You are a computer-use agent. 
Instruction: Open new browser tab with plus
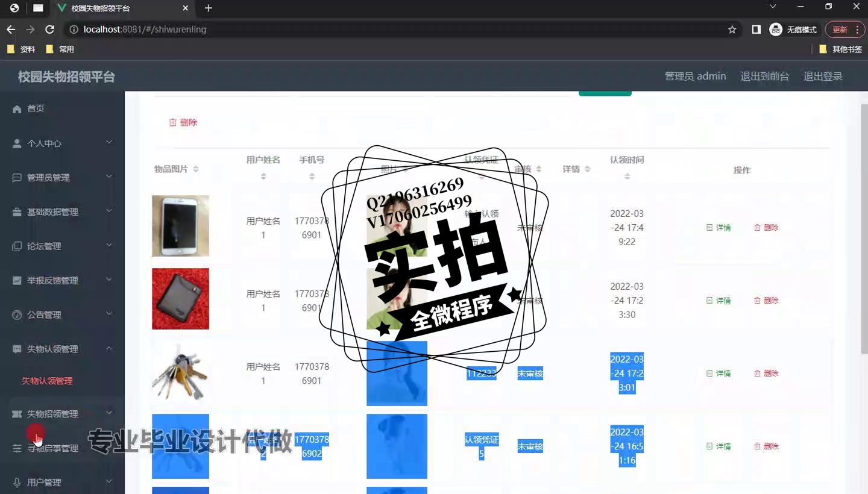coord(209,8)
